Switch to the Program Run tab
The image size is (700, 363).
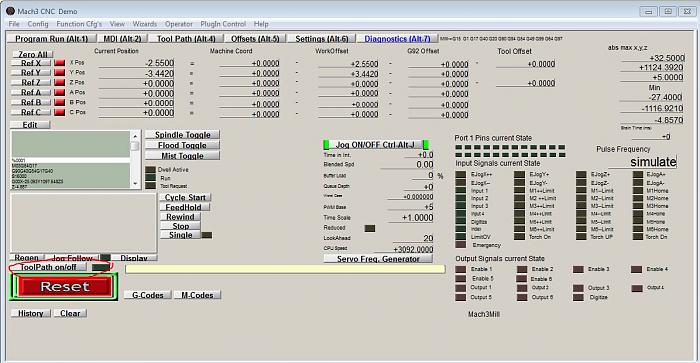pyautogui.click(x=51, y=39)
